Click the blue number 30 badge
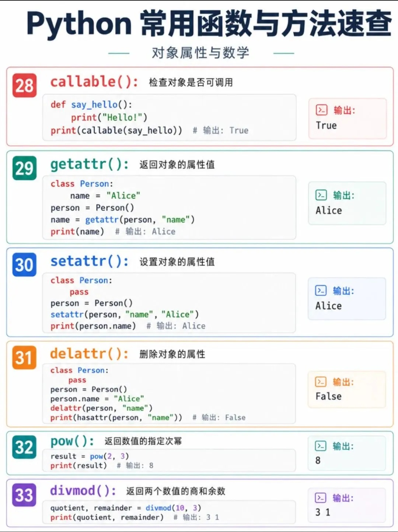The height and width of the screenshot is (532, 398). [24, 264]
